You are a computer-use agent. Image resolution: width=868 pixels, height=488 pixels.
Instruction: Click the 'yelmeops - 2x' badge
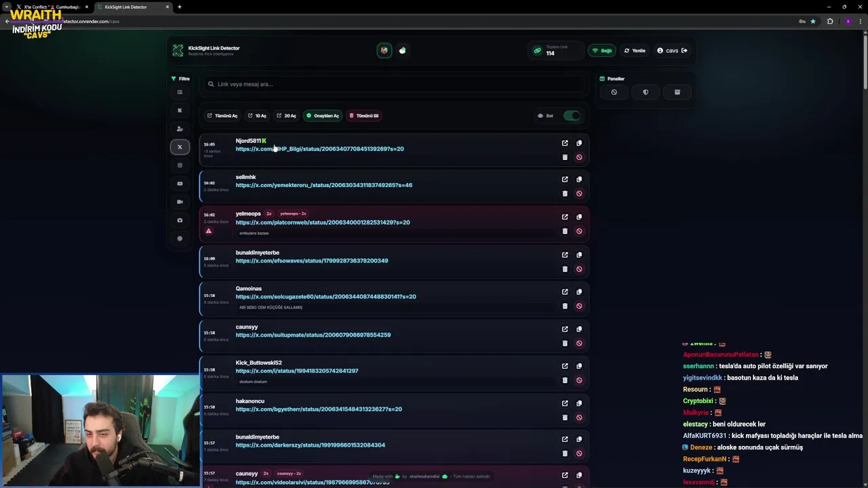click(293, 213)
